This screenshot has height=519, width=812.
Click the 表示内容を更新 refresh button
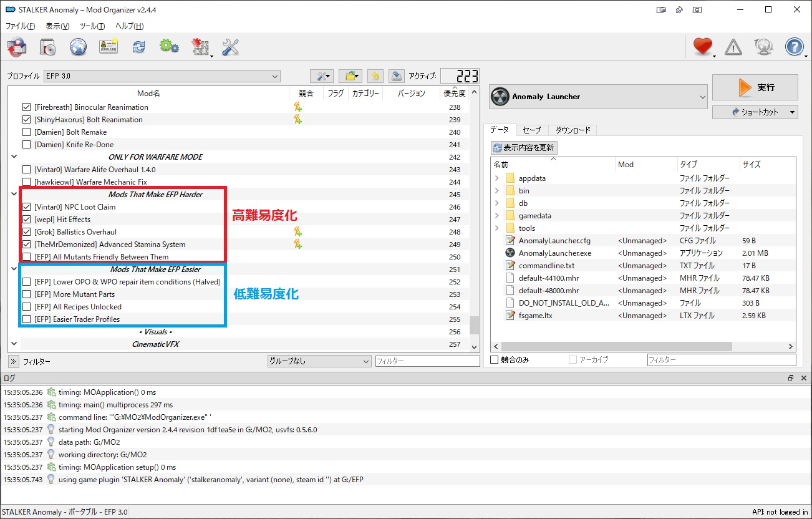(524, 148)
